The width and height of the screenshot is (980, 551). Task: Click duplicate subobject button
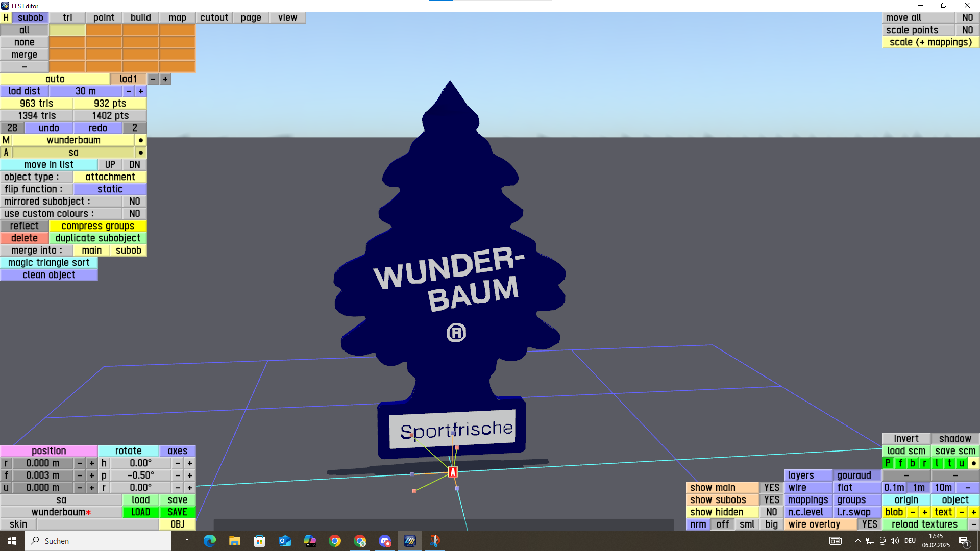(97, 238)
